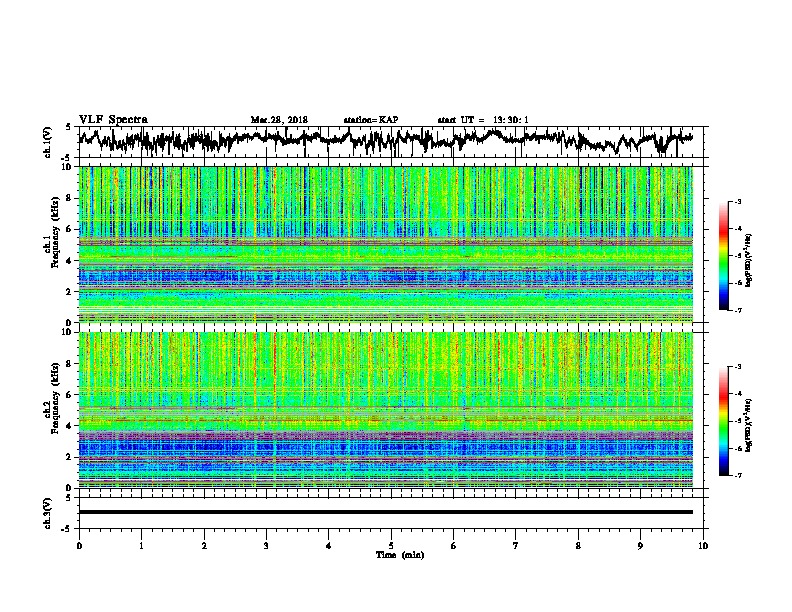Click time axis tick label "8"

click(578, 545)
